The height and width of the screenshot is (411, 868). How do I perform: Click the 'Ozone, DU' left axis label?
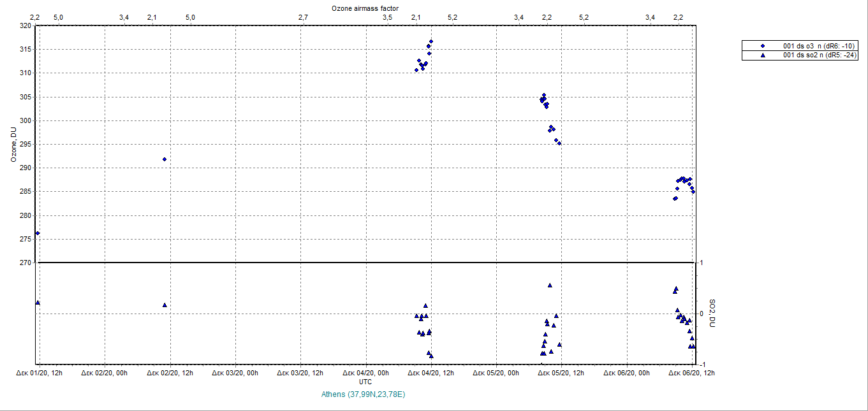coord(13,145)
